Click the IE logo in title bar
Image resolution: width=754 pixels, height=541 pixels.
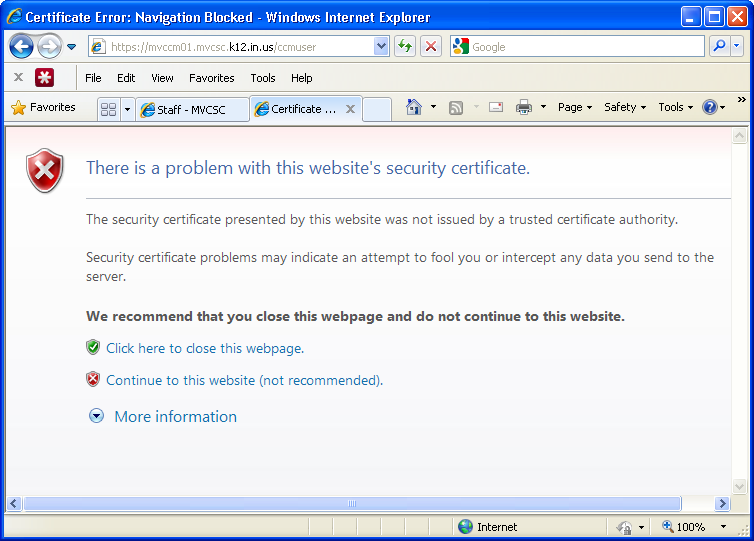pos(14,16)
